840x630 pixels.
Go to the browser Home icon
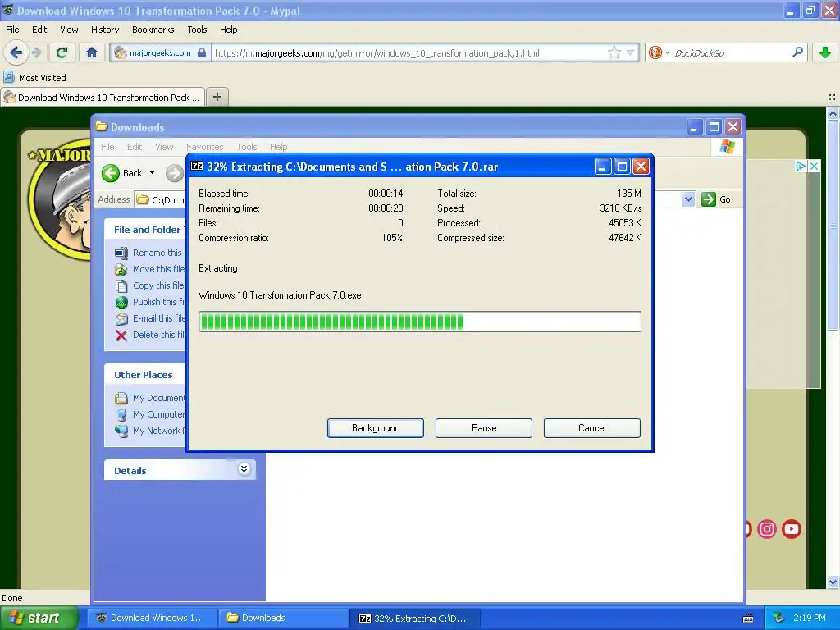click(x=92, y=52)
